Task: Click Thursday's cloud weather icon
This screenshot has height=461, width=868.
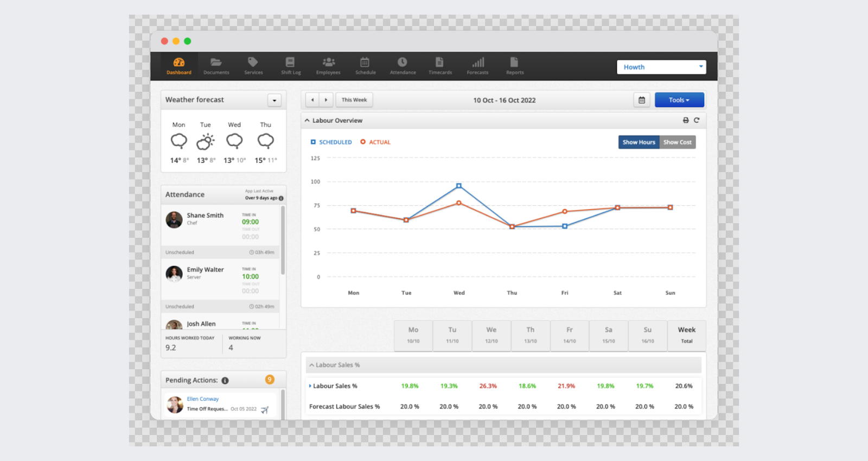Action: [266, 141]
